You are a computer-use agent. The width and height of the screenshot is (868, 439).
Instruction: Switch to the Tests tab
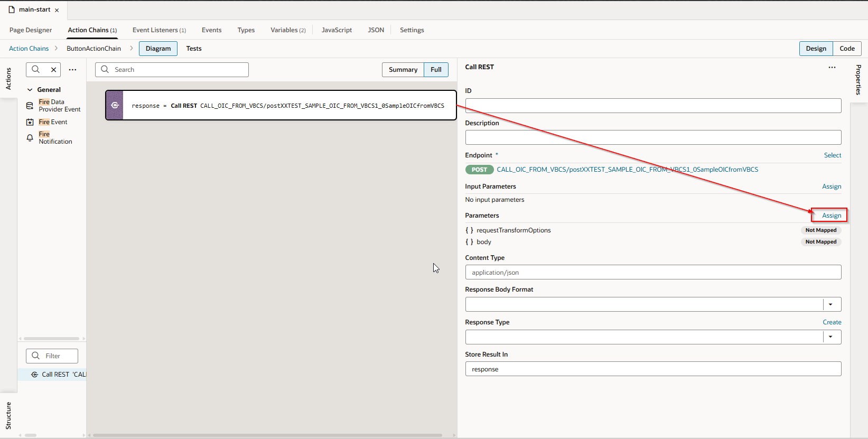click(x=194, y=49)
